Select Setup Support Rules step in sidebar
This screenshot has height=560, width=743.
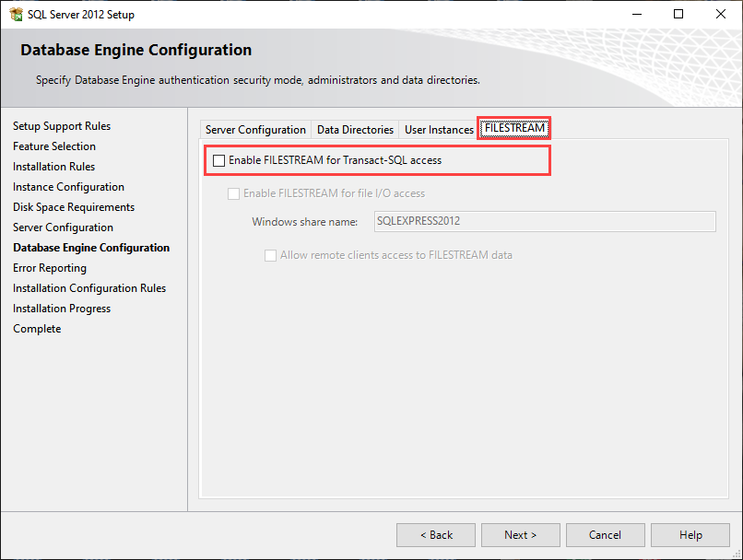(x=62, y=126)
